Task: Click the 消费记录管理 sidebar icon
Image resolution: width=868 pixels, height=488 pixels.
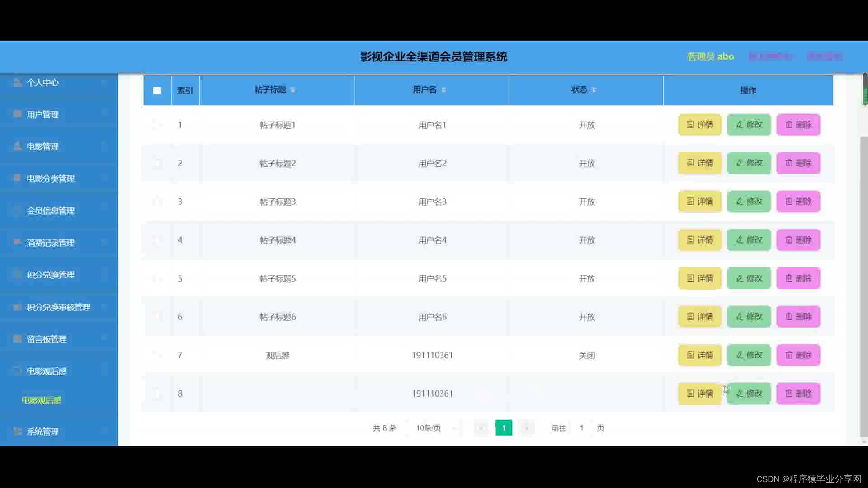Action: pos(18,242)
